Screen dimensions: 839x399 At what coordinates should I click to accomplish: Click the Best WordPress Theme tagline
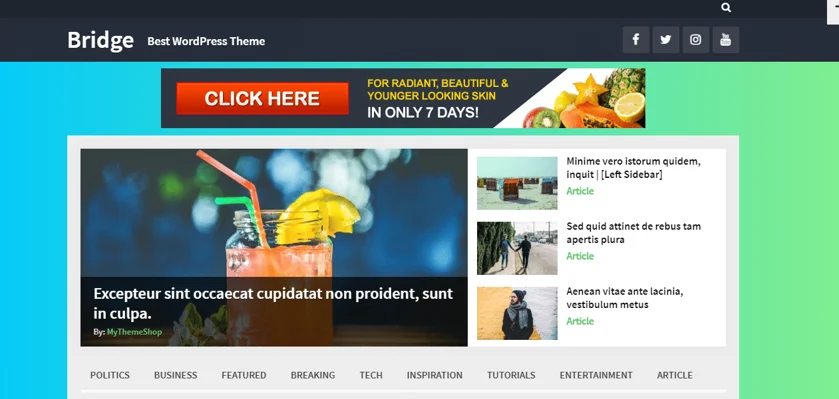point(206,41)
